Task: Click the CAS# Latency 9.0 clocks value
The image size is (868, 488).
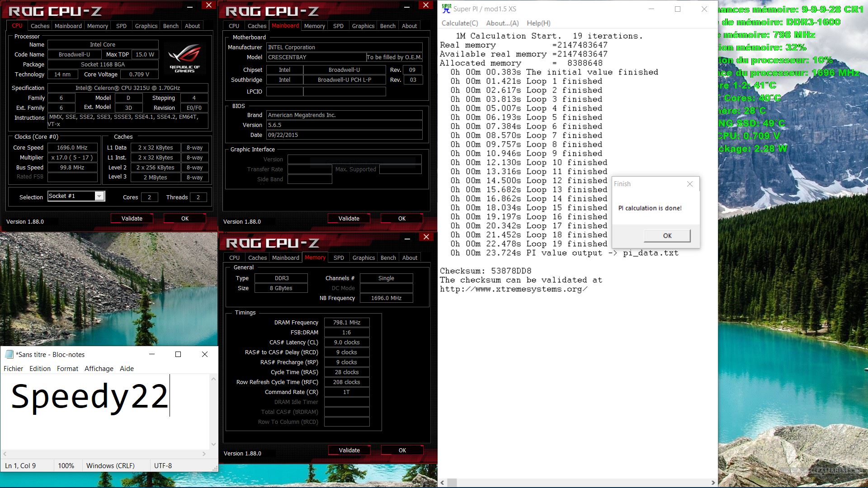Action: point(347,342)
